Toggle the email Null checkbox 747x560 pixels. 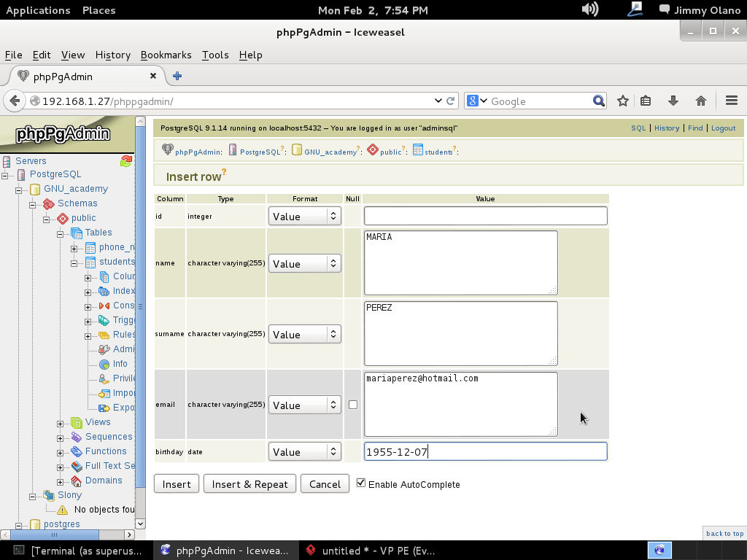[x=353, y=405]
